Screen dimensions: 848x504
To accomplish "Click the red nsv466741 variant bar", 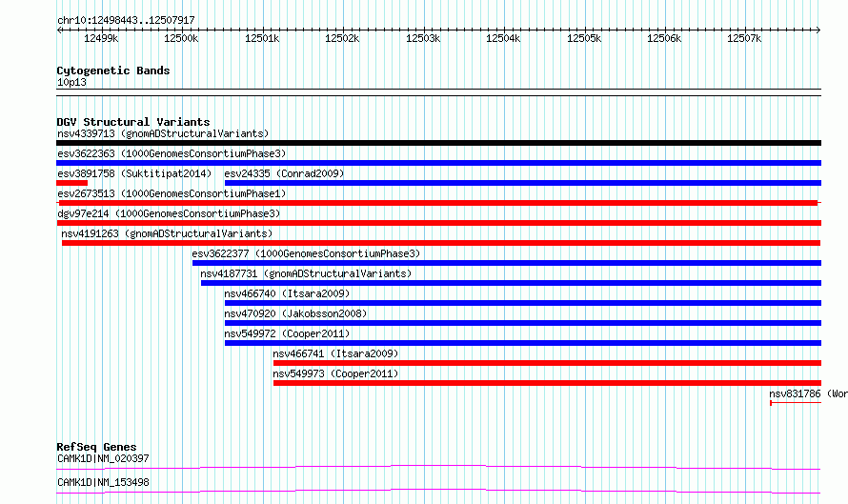I will [x=547, y=363].
